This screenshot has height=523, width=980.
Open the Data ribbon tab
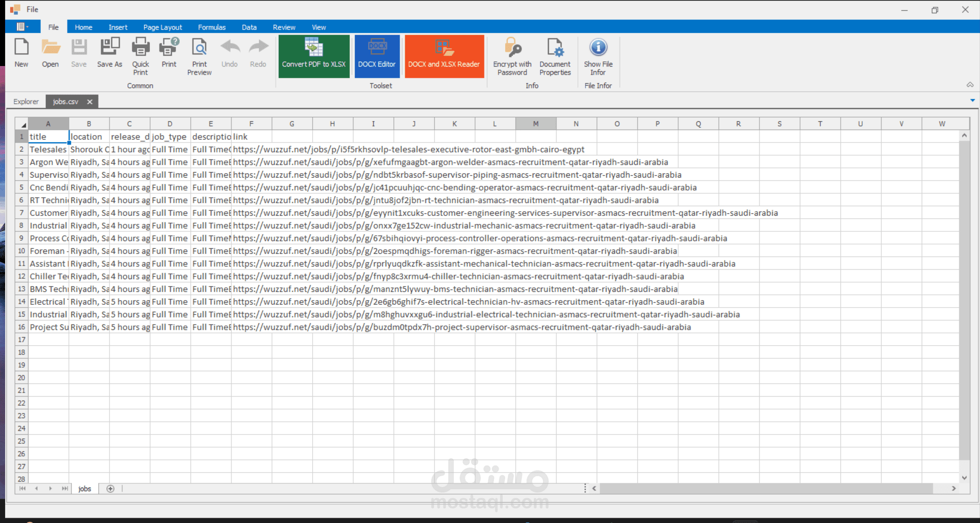point(249,27)
